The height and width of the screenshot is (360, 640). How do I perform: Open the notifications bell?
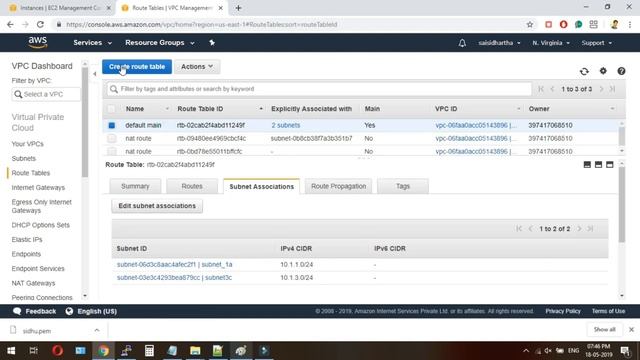pos(462,43)
